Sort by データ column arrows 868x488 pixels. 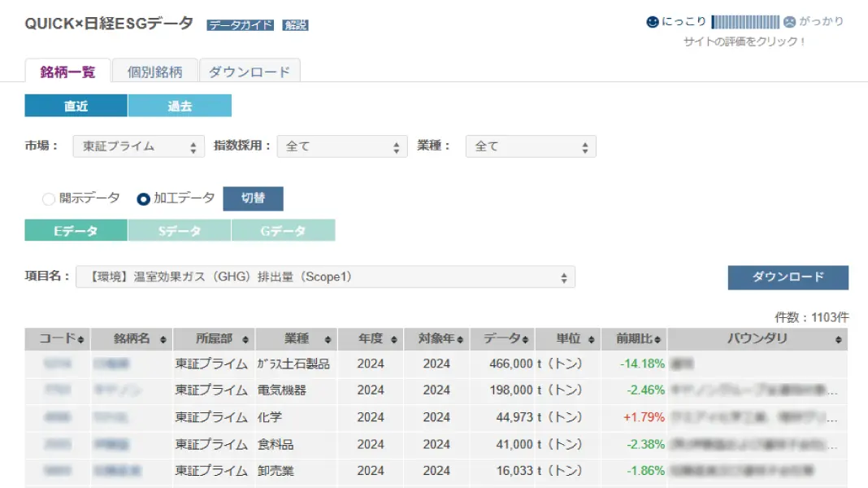[x=525, y=339]
